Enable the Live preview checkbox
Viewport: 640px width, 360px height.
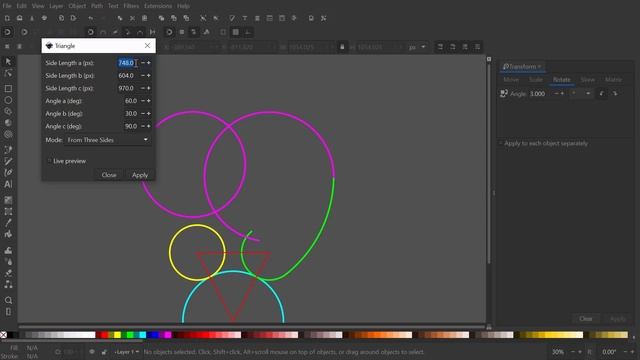[x=49, y=161]
